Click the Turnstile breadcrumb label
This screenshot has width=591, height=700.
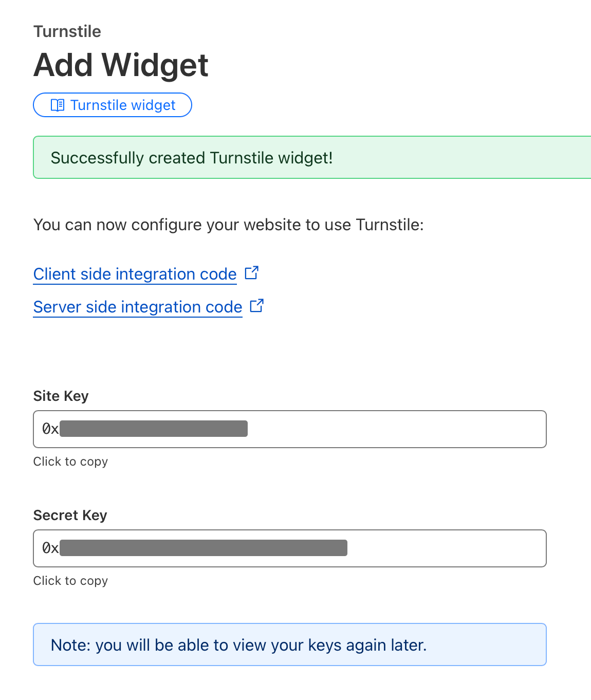(x=67, y=31)
